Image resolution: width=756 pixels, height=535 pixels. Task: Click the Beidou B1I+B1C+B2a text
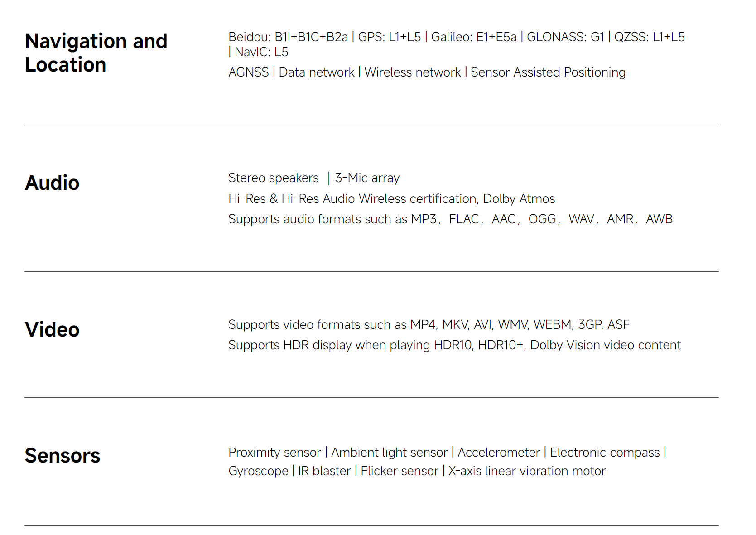coord(288,37)
